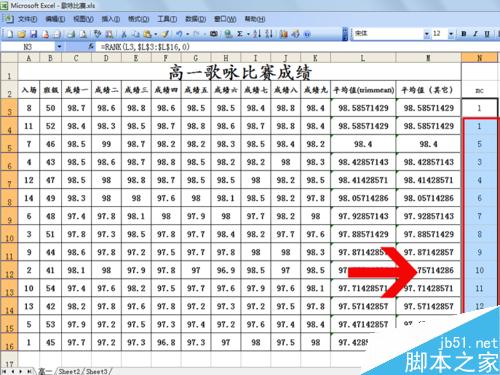The width and height of the screenshot is (500, 375).
Task: Save the workbook with the disk icon
Action: tap(33, 34)
